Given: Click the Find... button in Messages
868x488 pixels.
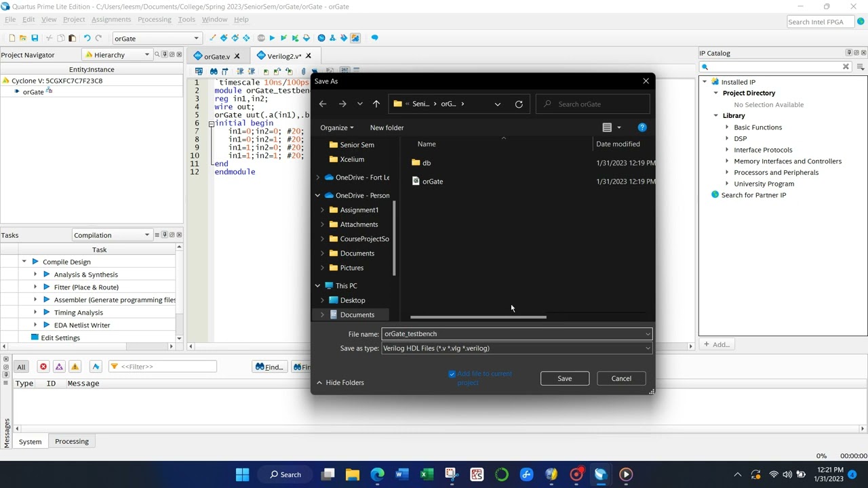Looking at the screenshot, I should (269, 367).
